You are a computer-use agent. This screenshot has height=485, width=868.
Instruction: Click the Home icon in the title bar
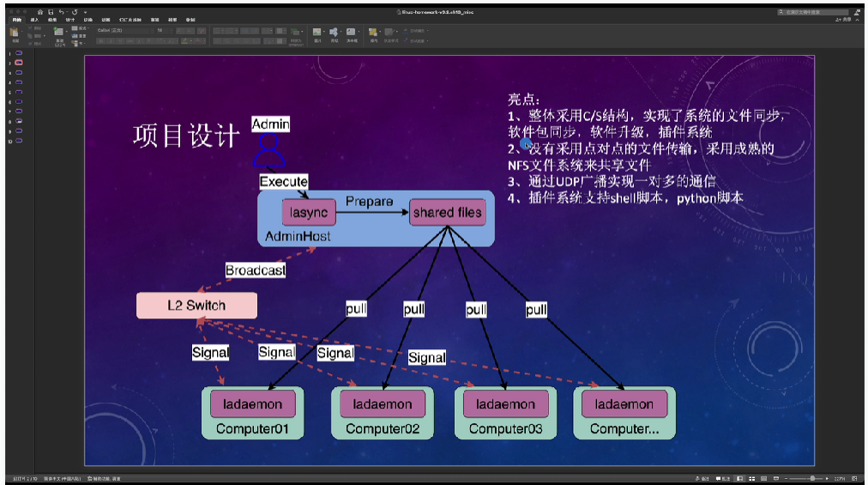(x=39, y=12)
